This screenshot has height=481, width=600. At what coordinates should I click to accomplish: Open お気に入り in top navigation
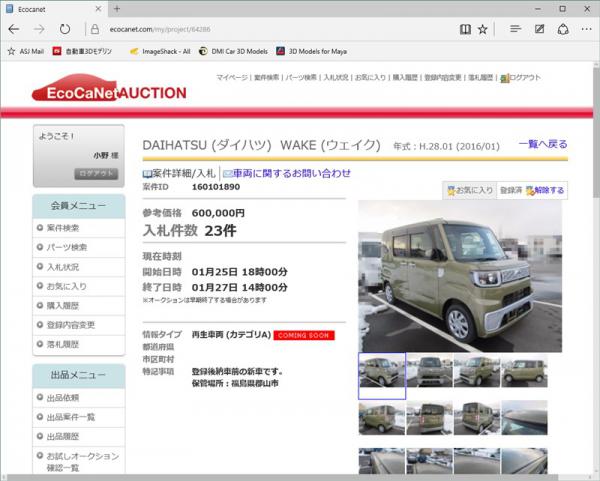click(370, 78)
